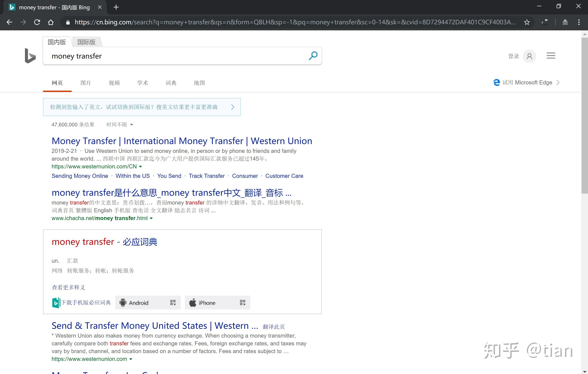Expand the westernunion.com/CN URL dropdown arrow
The image size is (588, 374).
[x=140, y=167]
